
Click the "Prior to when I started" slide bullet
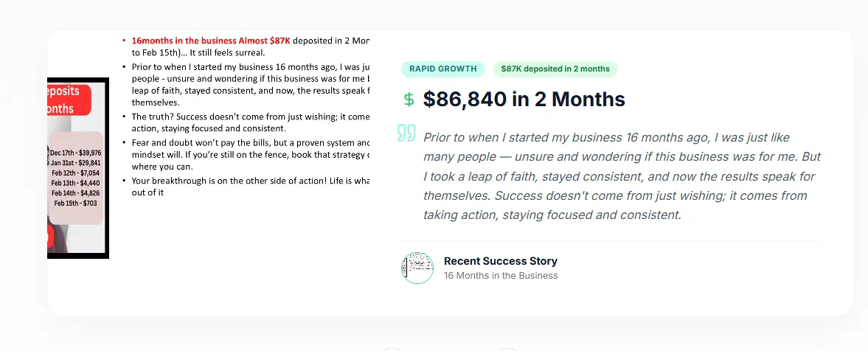pos(250,84)
